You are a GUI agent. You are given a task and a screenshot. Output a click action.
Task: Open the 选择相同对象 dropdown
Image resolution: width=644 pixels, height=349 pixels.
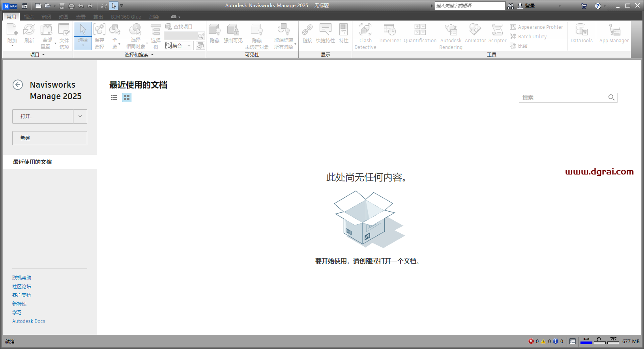click(x=147, y=43)
